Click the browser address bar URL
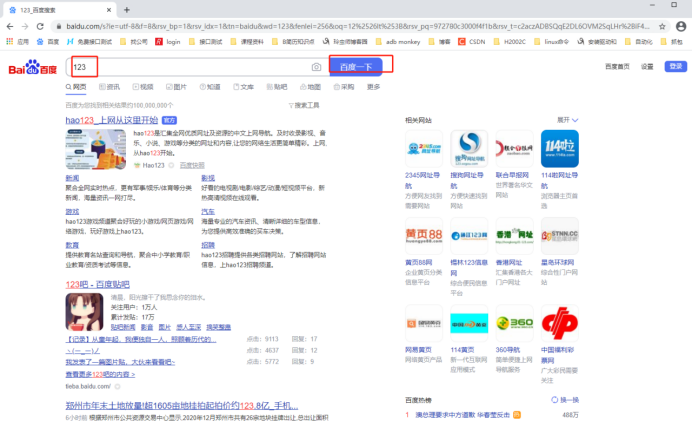693x421 pixels. click(x=358, y=27)
